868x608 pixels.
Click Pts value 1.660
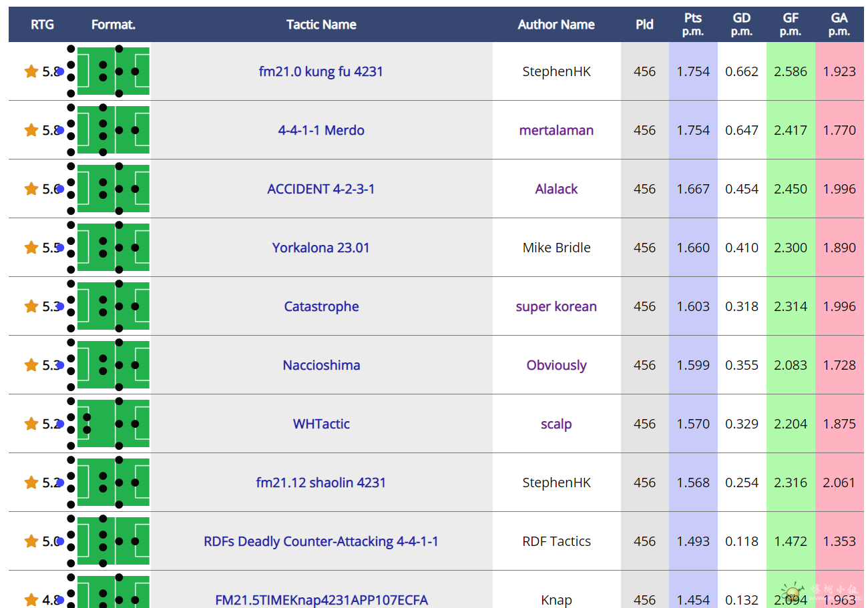(693, 248)
